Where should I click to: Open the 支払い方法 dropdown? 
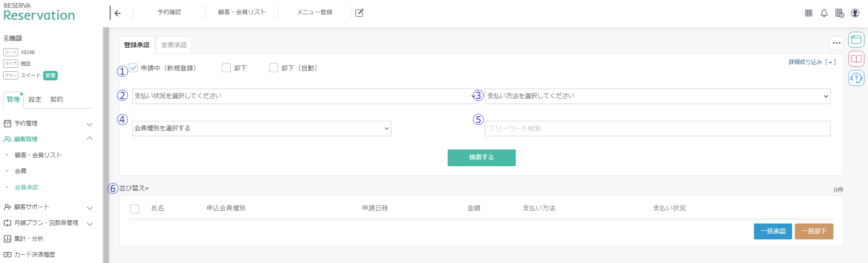point(658,96)
